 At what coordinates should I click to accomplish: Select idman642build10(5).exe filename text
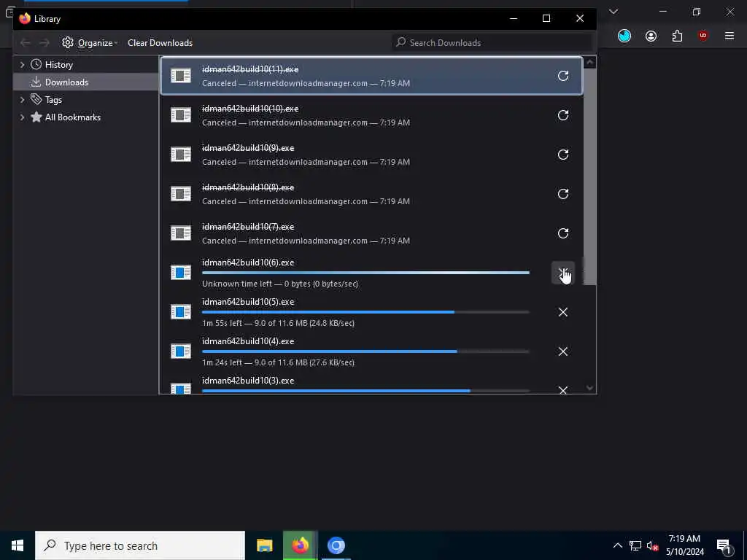248,302
